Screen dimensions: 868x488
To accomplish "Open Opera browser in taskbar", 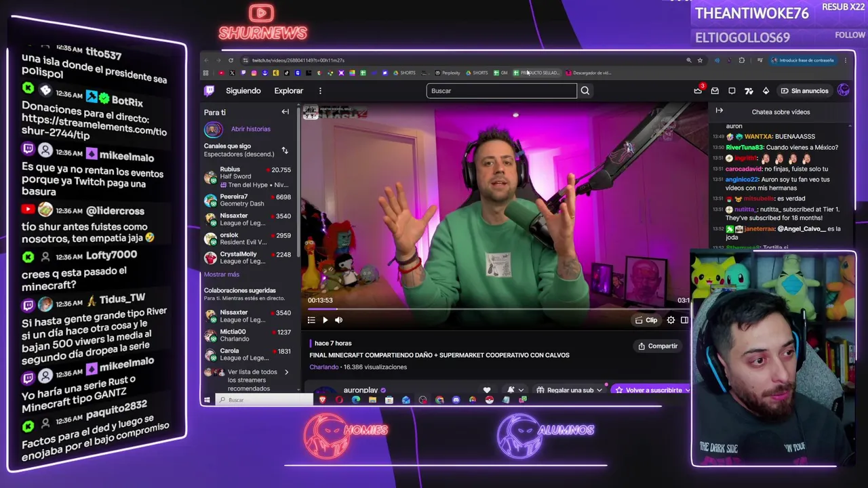I will (x=339, y=400).
